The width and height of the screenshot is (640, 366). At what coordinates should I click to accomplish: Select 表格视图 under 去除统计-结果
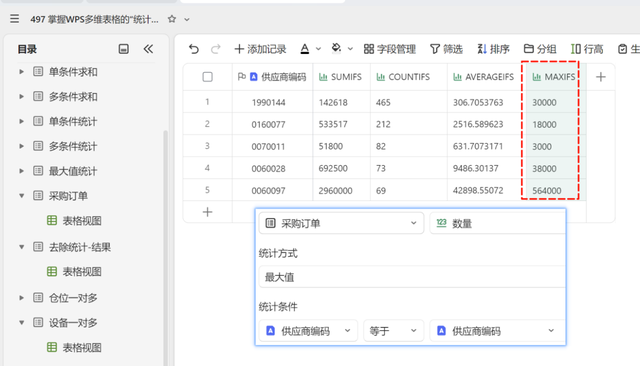pyautogui.click(x=82, y=272)
